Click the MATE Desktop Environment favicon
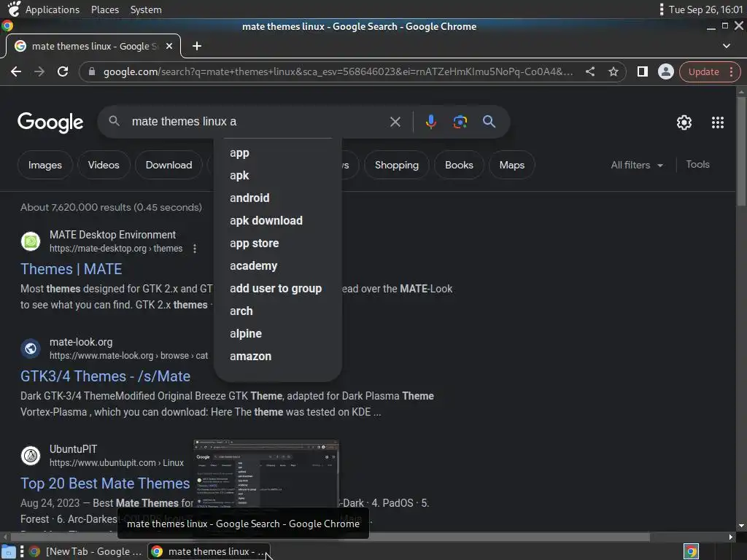747x560 pixels. coord(31,241)
